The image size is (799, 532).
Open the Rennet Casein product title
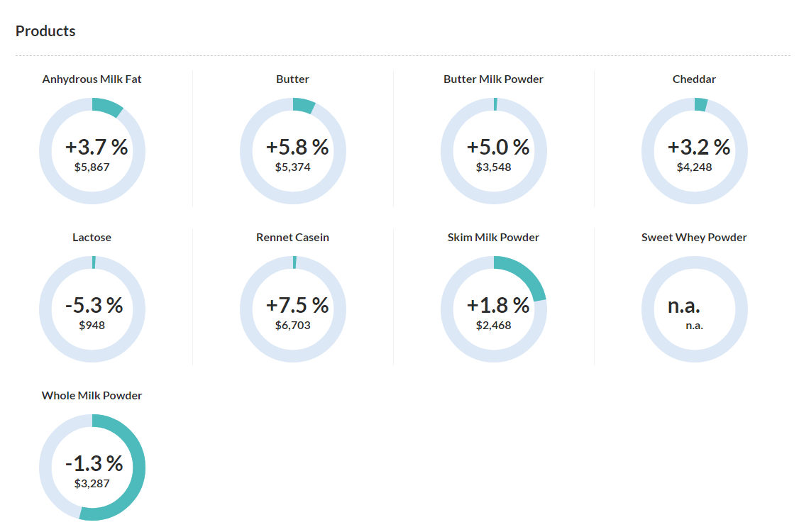click(x=292, y=238)
